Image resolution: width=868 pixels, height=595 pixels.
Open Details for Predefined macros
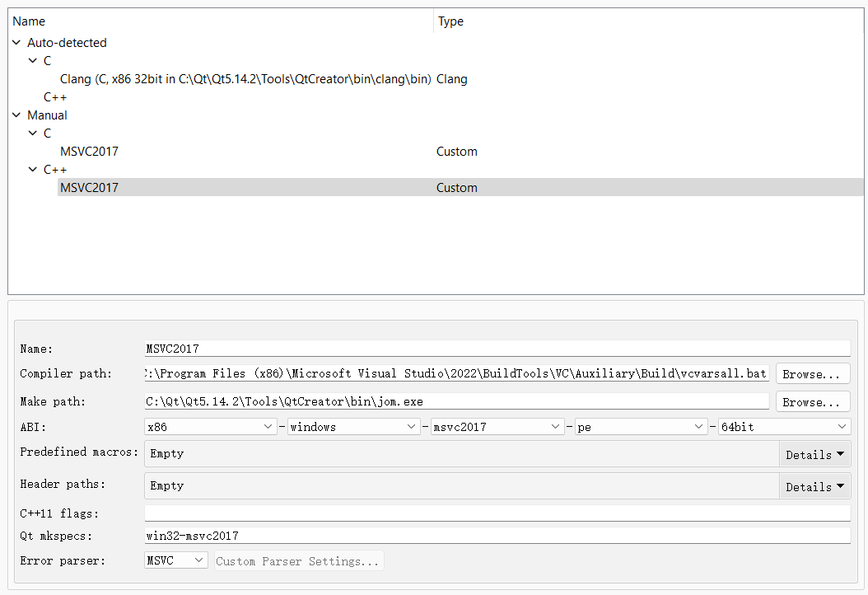(x=814, y=453)
